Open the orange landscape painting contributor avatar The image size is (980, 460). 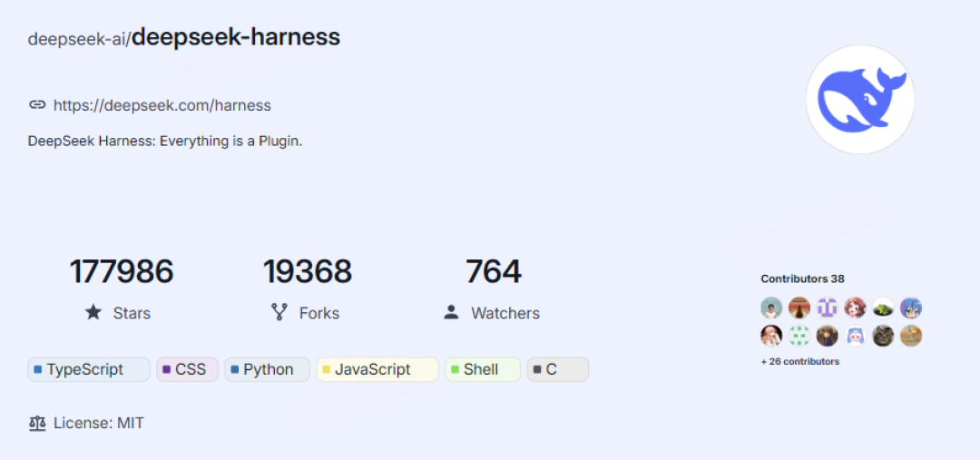(911, 336)
